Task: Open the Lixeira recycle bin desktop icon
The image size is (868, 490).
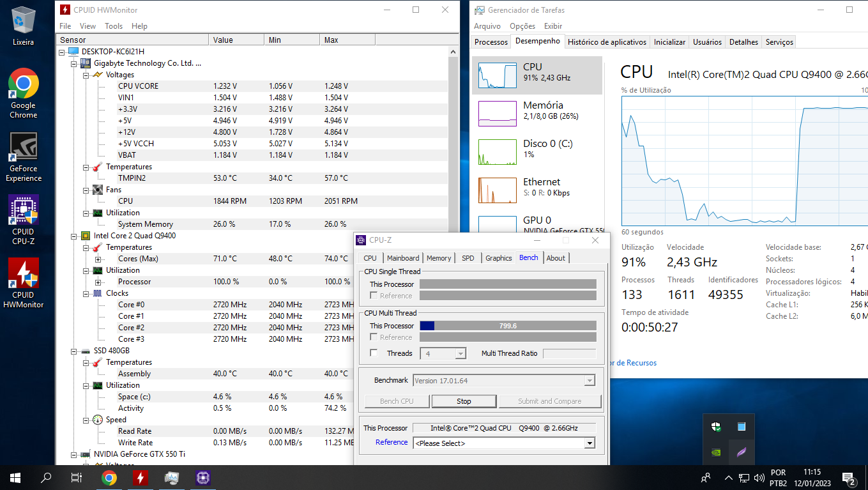Action: point(24,26)
